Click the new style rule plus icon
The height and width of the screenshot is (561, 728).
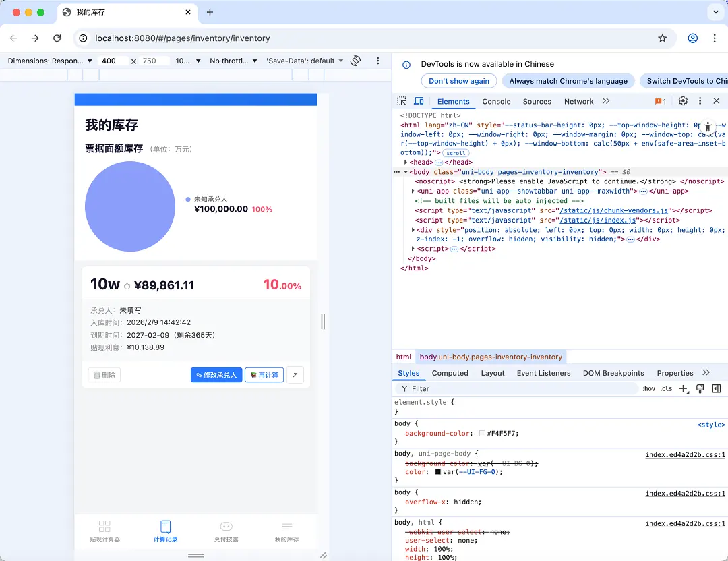(x=684, y=389)
